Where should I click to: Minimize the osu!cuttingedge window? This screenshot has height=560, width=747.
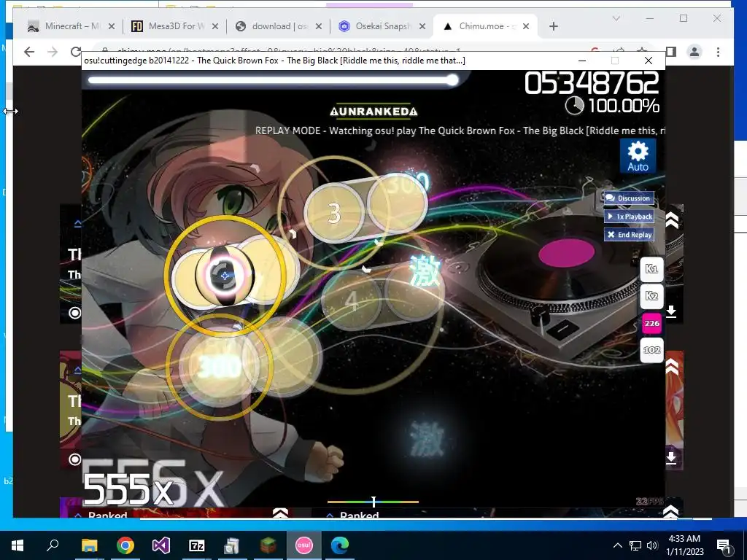click(581, 61)
